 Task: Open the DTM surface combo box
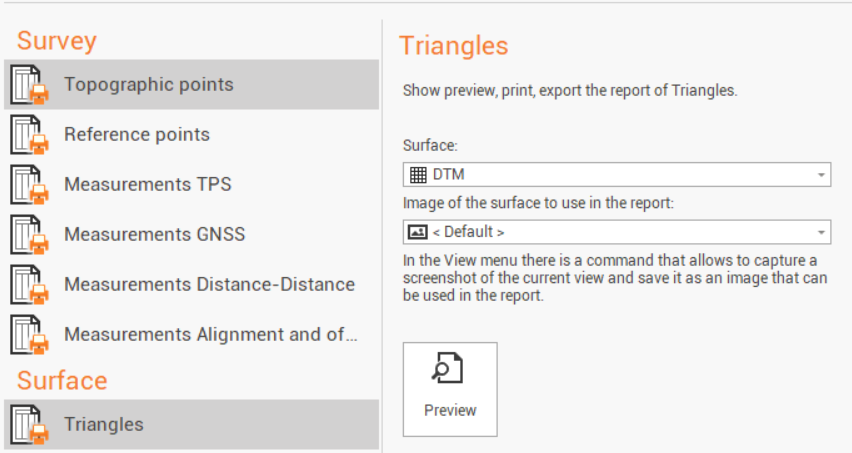point(616,175)
